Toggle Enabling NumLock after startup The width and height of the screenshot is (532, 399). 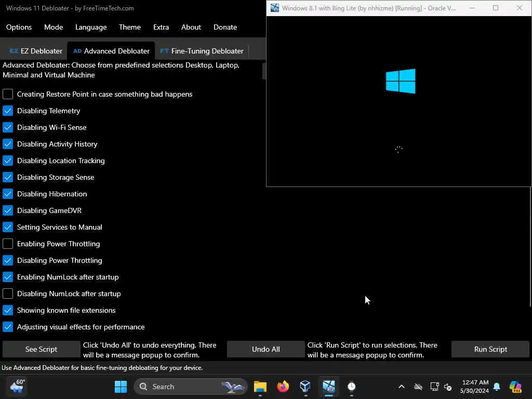pyautogui.click(x=8, y=277)
